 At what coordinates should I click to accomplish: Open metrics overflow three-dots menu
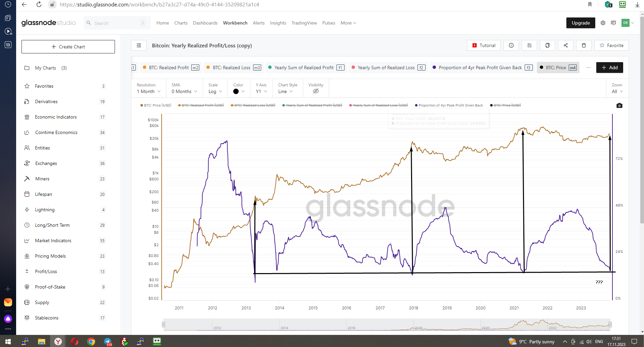pos(589,68)
